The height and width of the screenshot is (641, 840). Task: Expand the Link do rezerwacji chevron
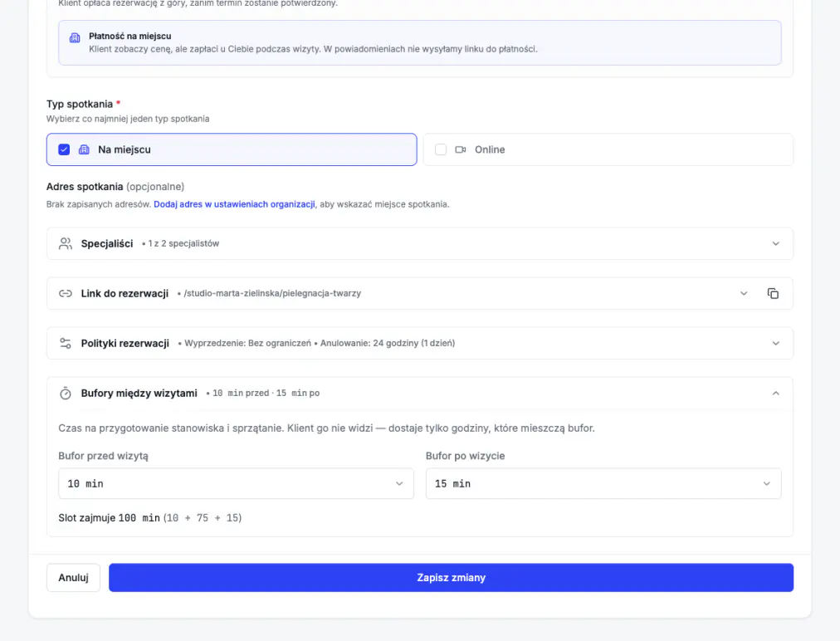(x=744, y=293)
